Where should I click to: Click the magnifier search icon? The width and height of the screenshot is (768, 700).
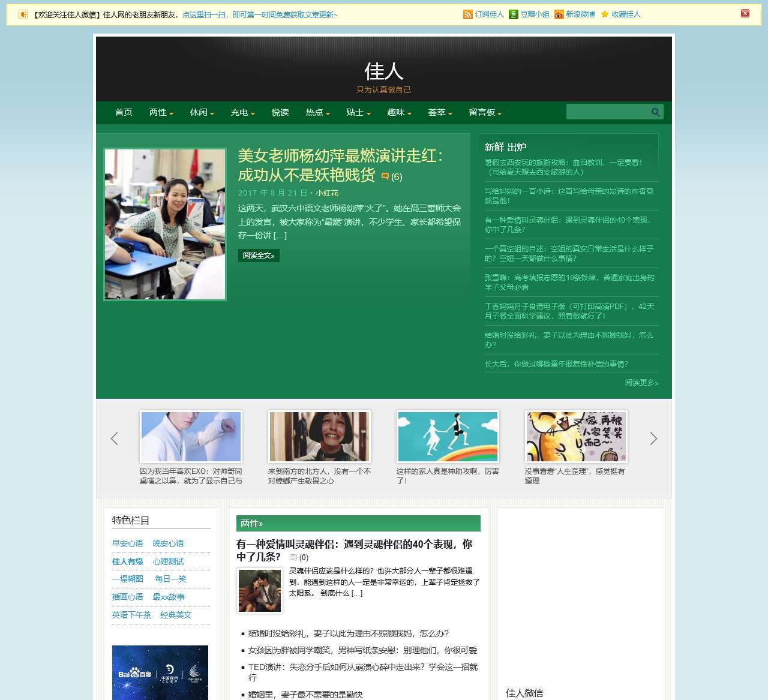(655, 112)
